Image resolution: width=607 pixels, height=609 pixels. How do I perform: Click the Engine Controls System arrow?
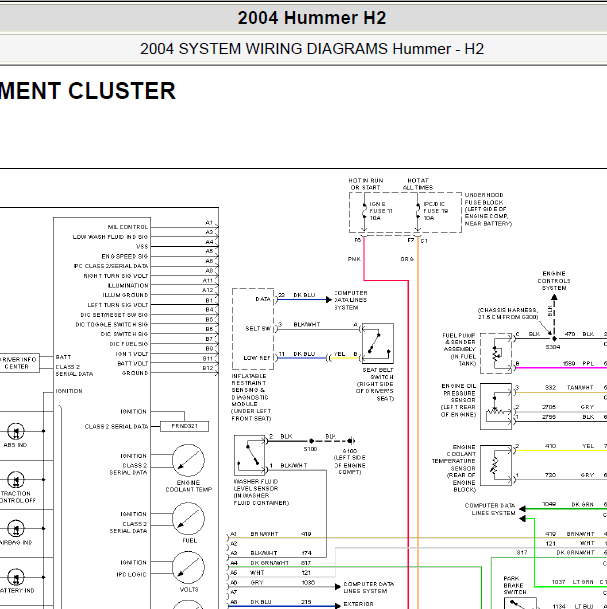coord(554,298)
